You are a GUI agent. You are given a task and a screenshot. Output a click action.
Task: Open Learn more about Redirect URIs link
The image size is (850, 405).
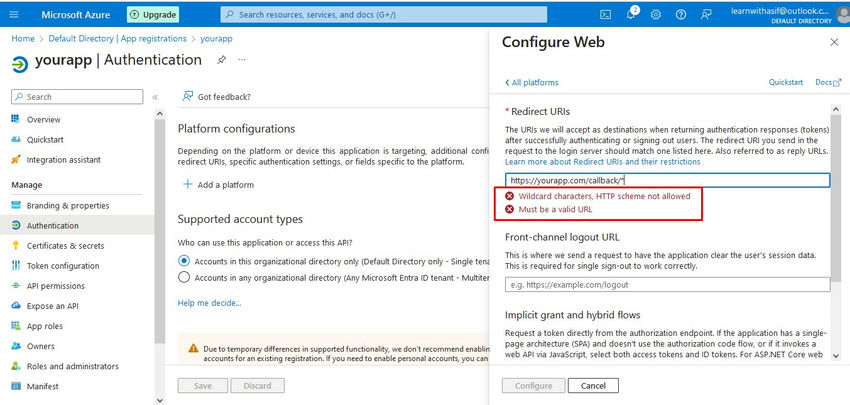click(603, 162)
